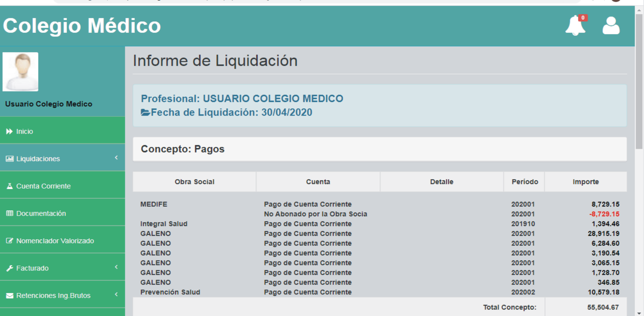The image size is (644, 316).
Task: Click the page vertical scrollbar thumb
Action: 639,81
